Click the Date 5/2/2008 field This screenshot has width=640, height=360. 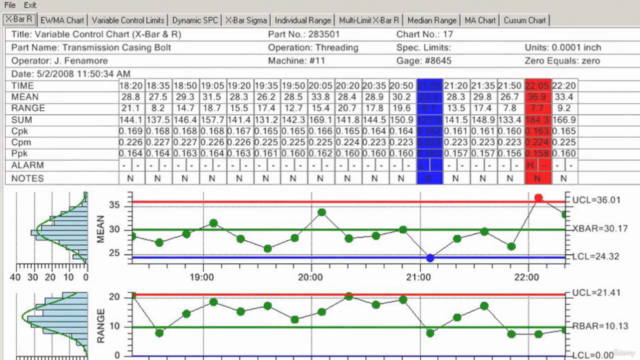coord(71,74)
